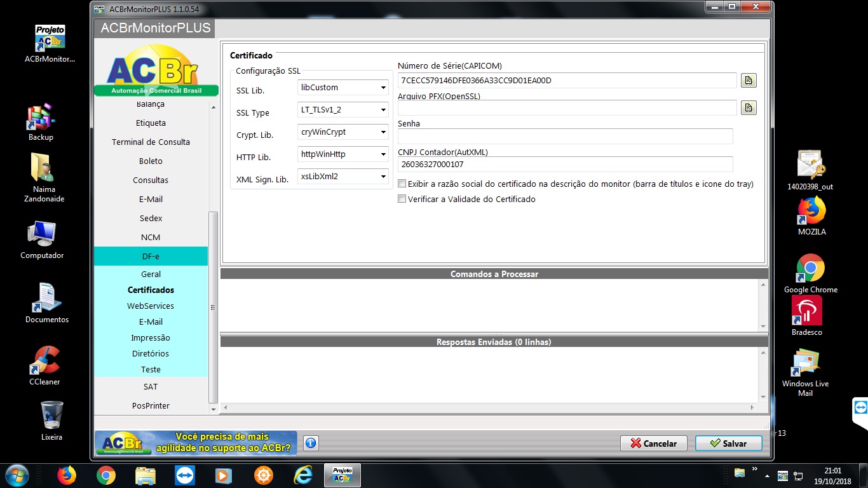This screenshot has width=868, height=488.
Task: Click Respostas Enviadas horizontal scrollbar
Action: (489, 407)
